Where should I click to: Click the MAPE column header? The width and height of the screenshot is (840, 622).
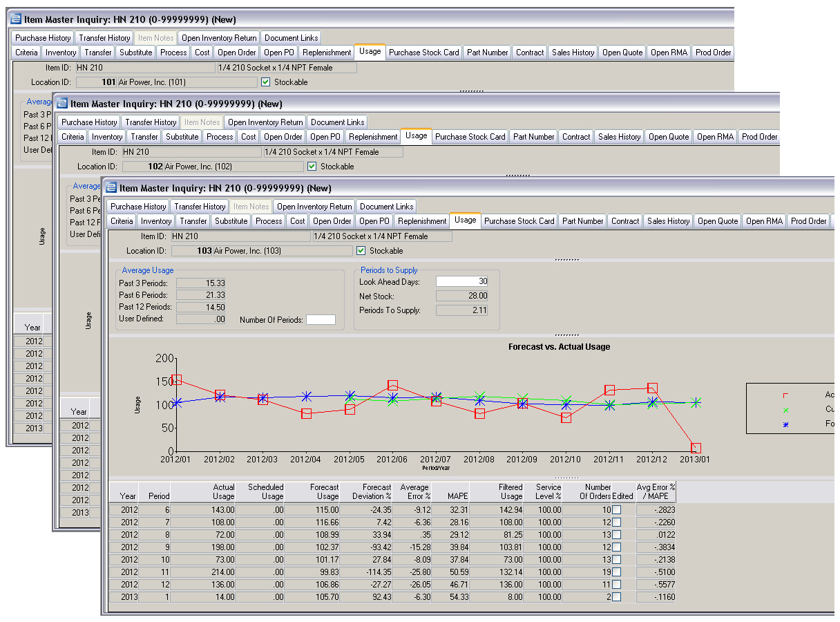tap(451, 491)
